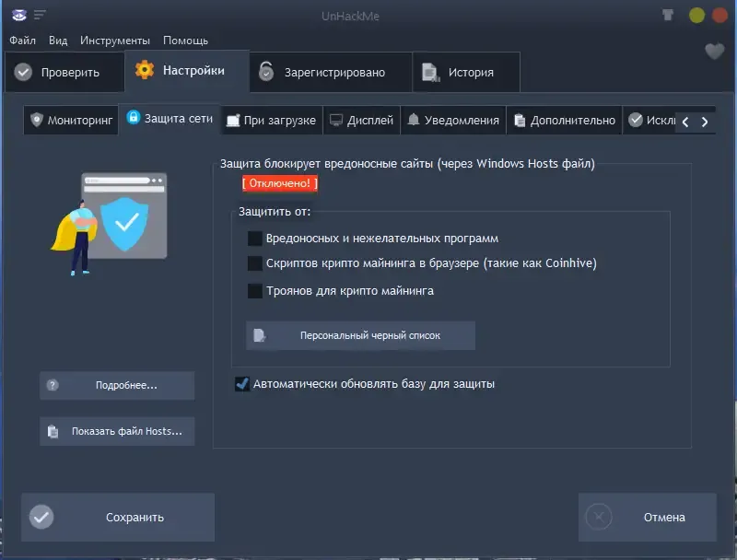
Task: Open the T-shirt skins icon top right
Action: pos(669,14)
